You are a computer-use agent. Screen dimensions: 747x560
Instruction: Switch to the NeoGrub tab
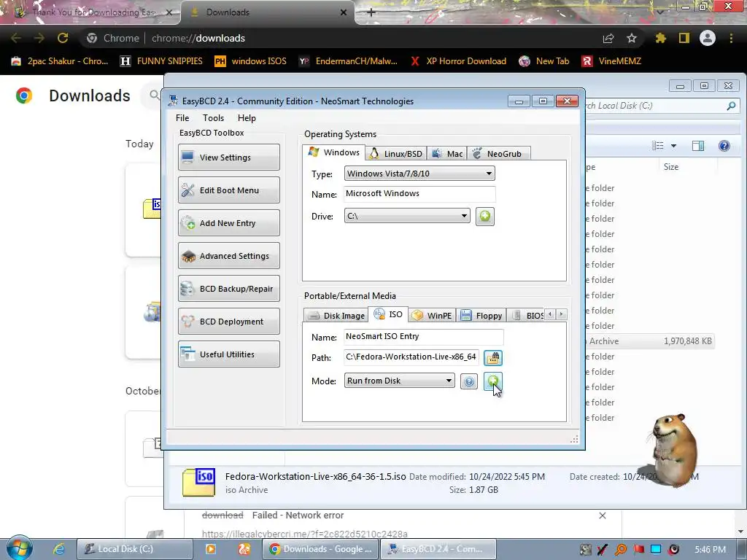pyautogui.click(x=498, y=154)
